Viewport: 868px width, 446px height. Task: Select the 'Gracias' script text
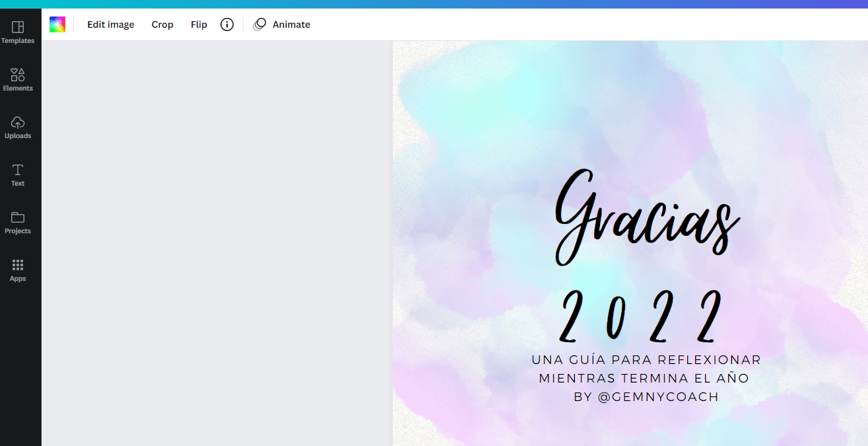tap(646, 218)
